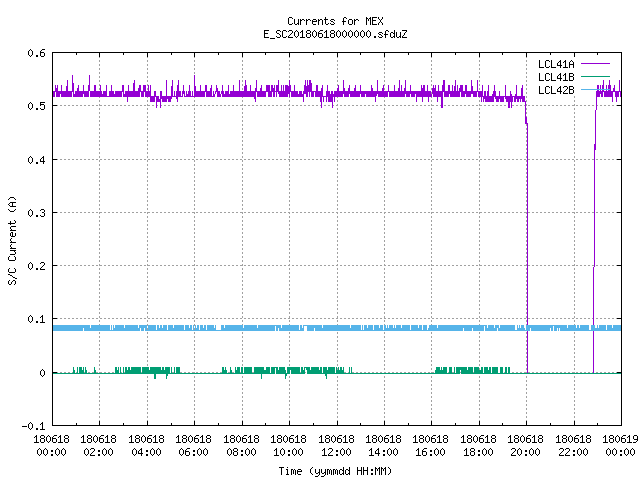Image resolution: width=640 pixels, height=480 pixels.
Task: Click the 180618 08:00 time tick label
Action: pos(241,446)
